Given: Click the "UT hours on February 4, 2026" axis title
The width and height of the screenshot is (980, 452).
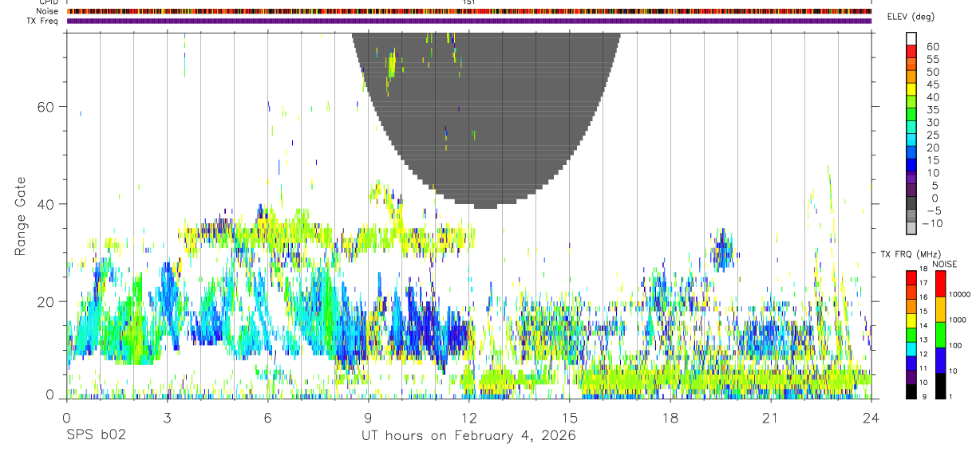Looking at the screenshot, I should (468, 435).
